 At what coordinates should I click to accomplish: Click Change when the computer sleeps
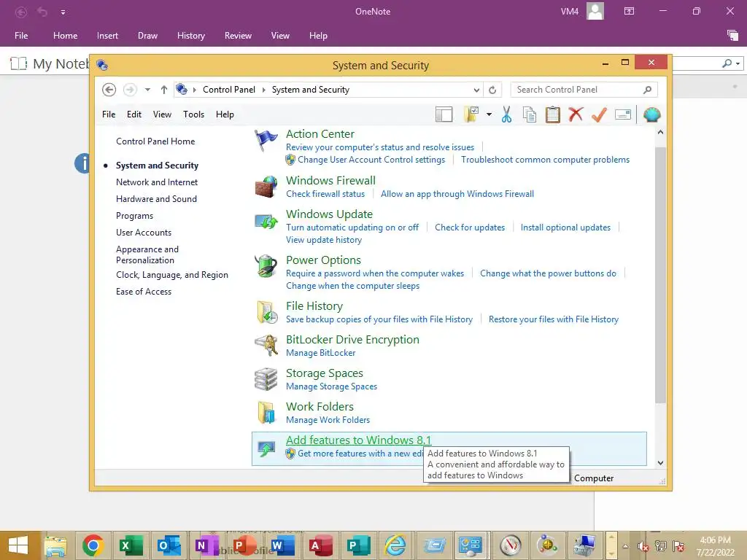pyautogui.click(x=352, y=286)
